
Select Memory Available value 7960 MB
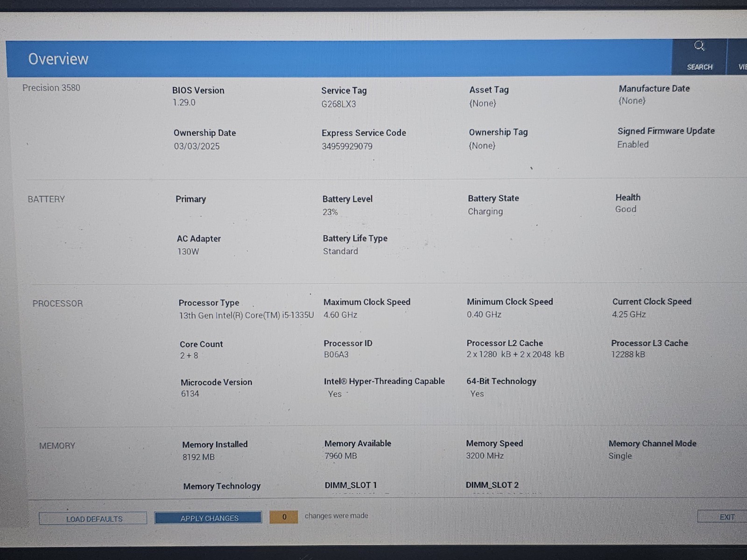click(x=341, y=456)
